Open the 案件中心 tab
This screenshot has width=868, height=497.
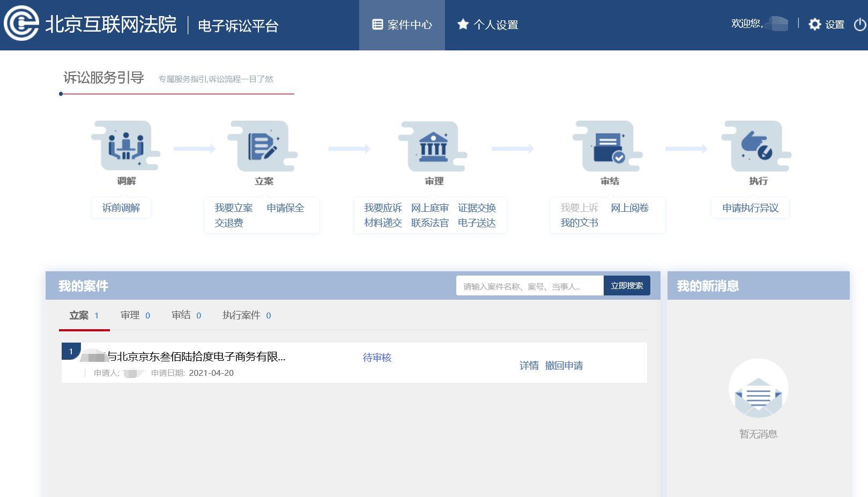pos(402,25)
